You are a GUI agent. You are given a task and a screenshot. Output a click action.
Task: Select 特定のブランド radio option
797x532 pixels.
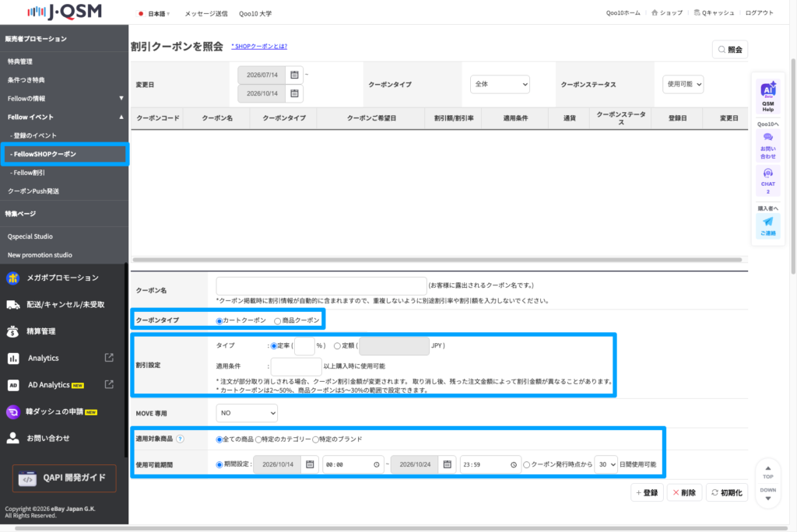316,439
